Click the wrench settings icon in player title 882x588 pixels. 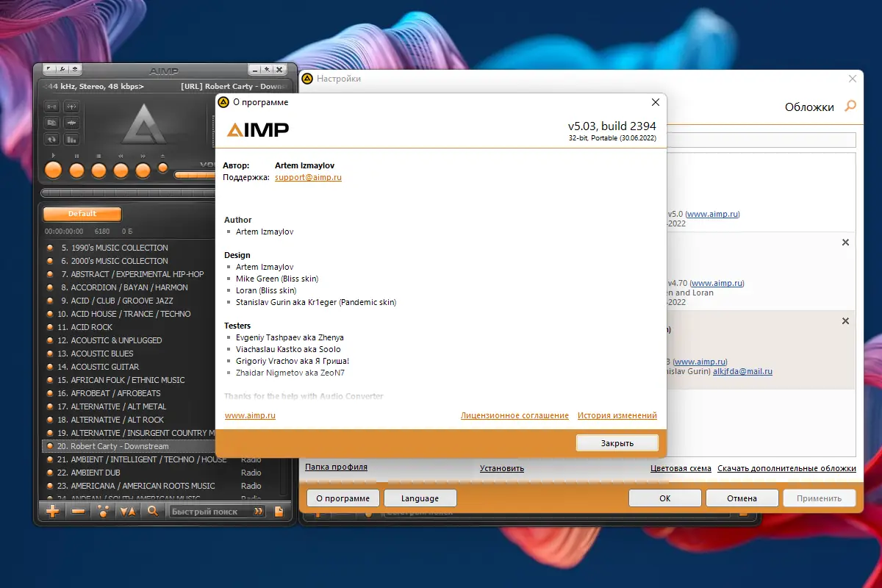62,70
